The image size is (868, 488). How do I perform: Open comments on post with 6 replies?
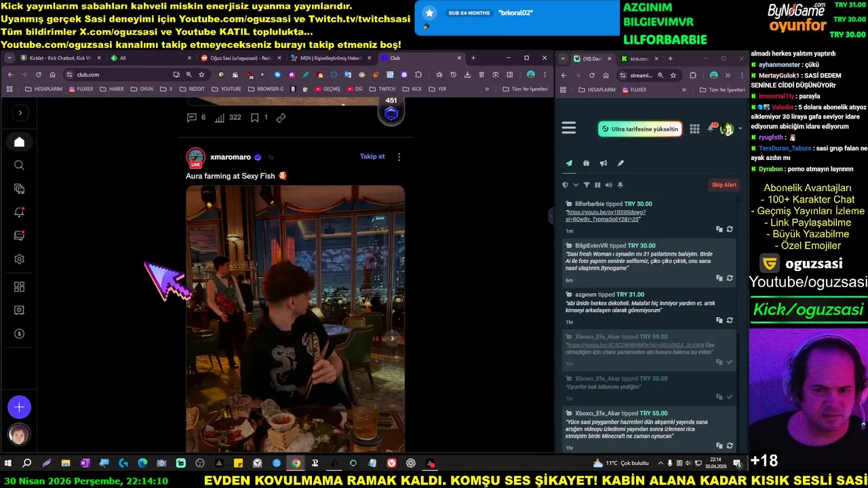click(x=196, y=117)
